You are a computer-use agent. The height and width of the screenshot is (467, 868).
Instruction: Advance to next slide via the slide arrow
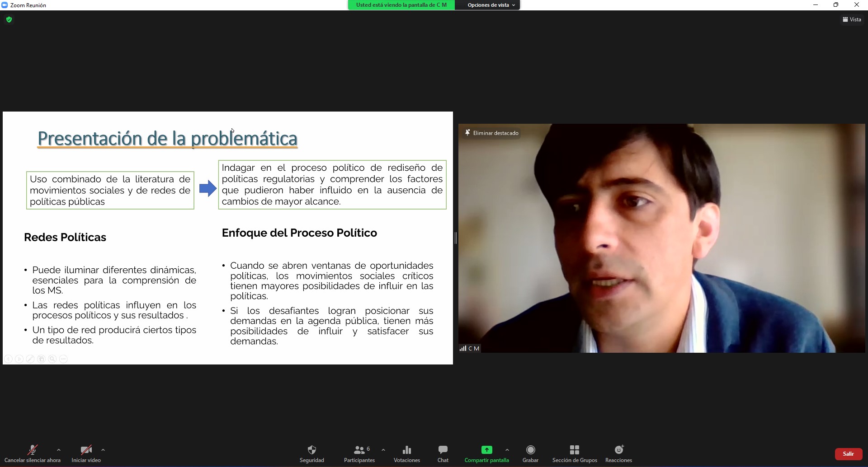point(19,359)
